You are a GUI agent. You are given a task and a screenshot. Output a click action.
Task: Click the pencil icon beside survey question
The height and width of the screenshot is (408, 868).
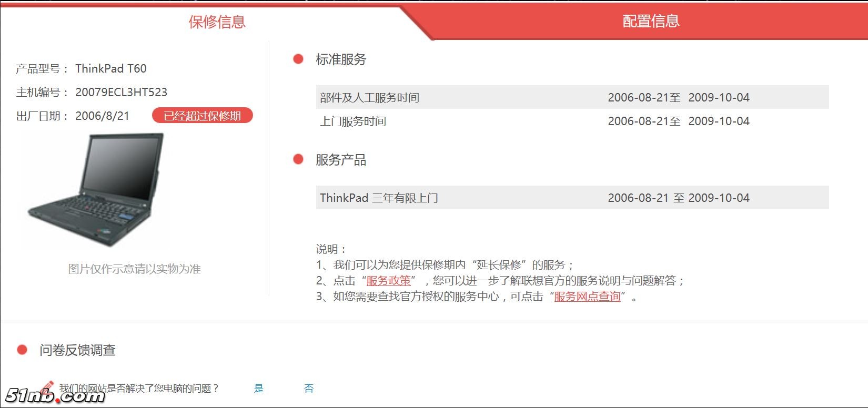point(48,389)
